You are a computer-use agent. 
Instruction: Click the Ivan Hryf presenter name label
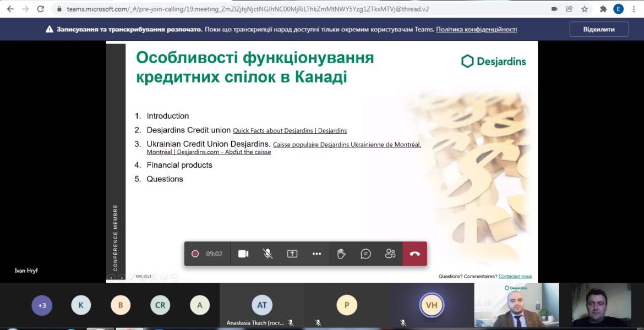click(26, 271)
